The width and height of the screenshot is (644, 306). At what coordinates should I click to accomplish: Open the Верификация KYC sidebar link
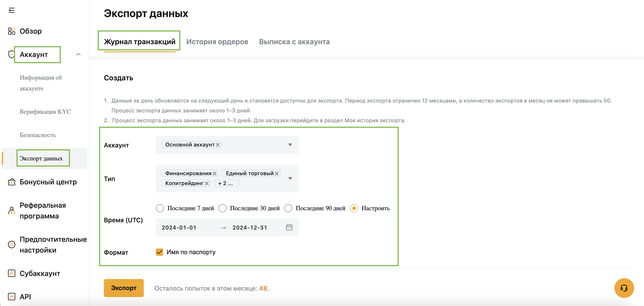[x=45, y=112]
